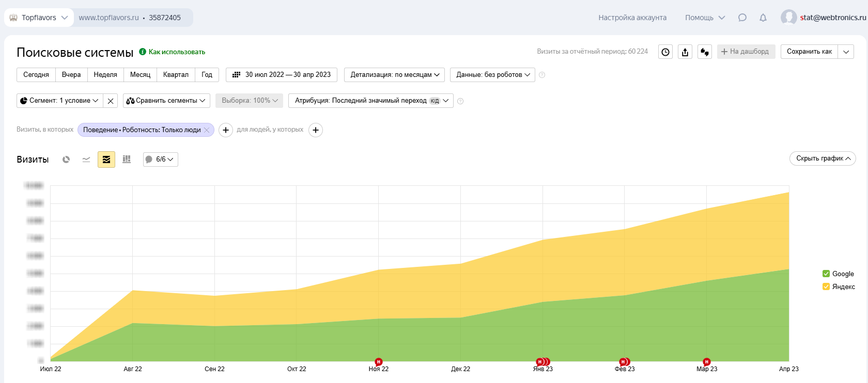Click the Как использовать link
The height and width of the screenshot is (383, 868).
(177, 52)
